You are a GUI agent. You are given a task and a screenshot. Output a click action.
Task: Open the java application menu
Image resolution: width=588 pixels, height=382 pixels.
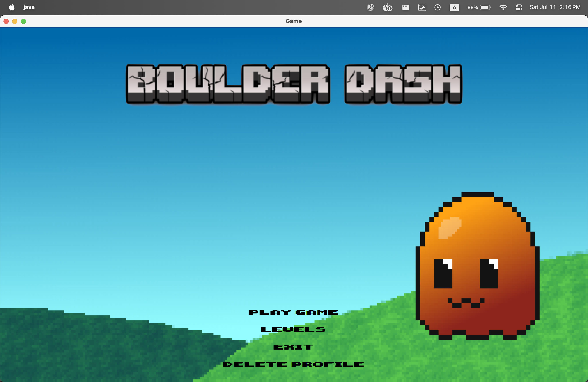(29, 7)
